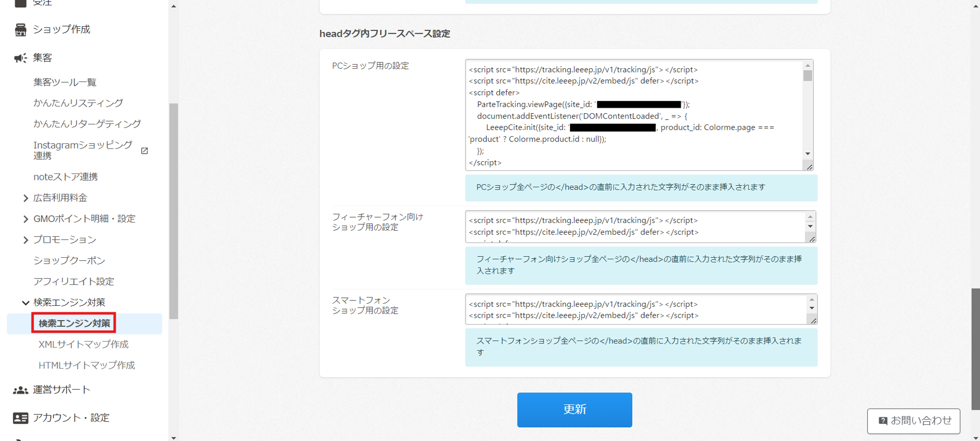980x441 pixels.
Task: Click the PCショップ用の設定 label
Action: (x=370, y=66)
